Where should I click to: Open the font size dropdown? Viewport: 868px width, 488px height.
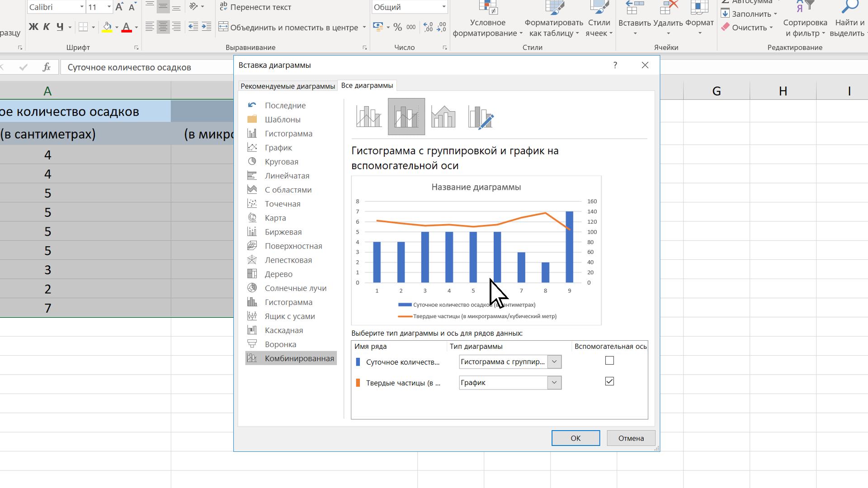pyautogui.click(x=109, y=7)
